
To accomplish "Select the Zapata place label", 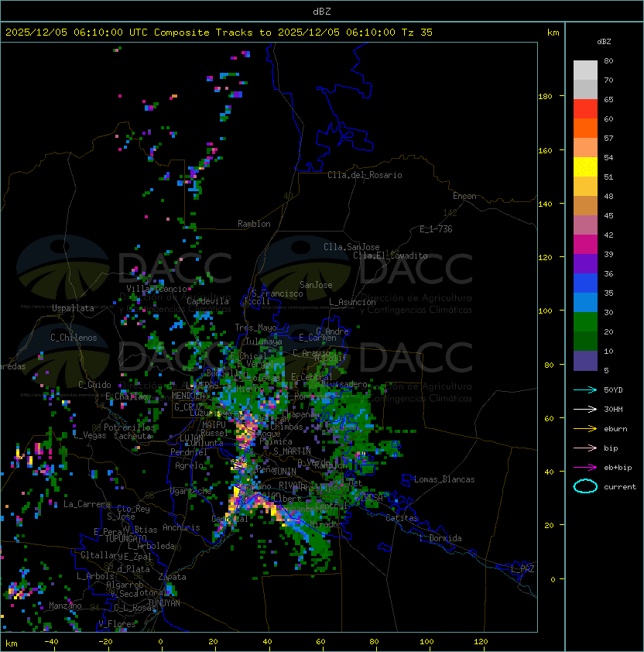I will (172, 577).
